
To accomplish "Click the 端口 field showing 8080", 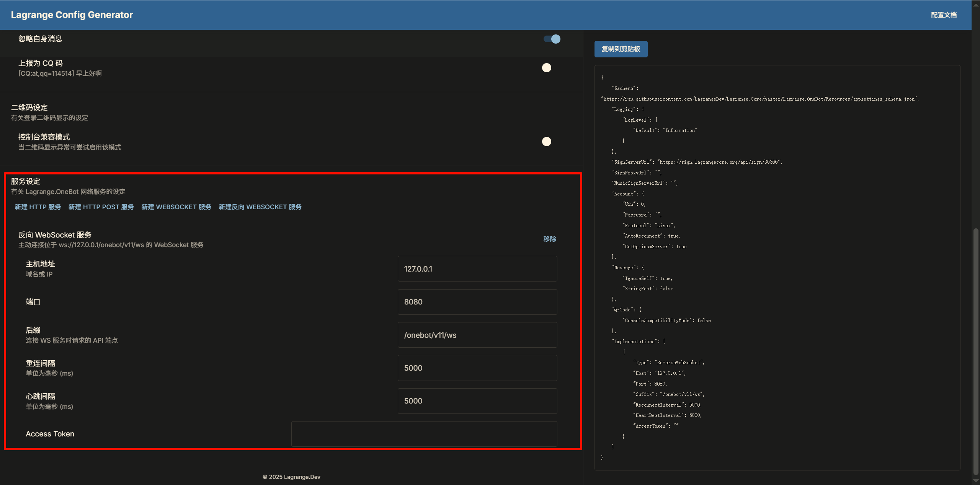I will pos(477,302).
